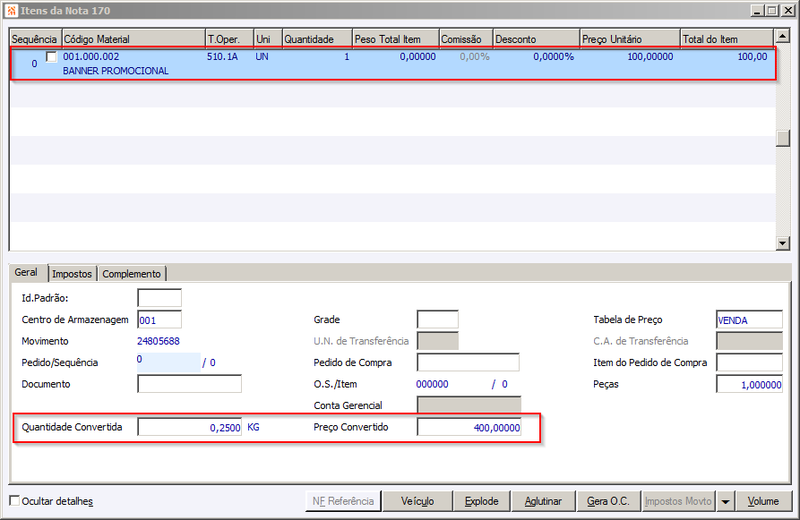Screen dimensions: 800x520
Task: Open the Complemento tab
Action: (132, 274)
